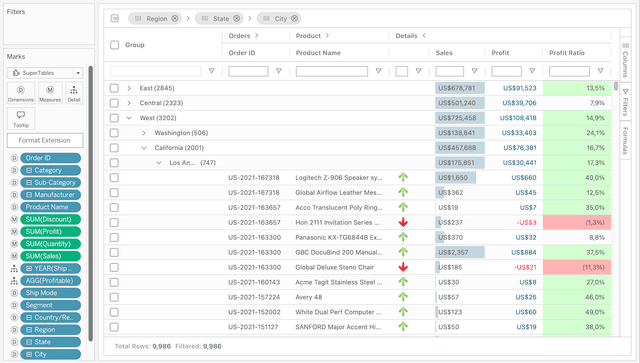Check the East (2845) row checkbox
640x363 pixels.
pos(114,88)
